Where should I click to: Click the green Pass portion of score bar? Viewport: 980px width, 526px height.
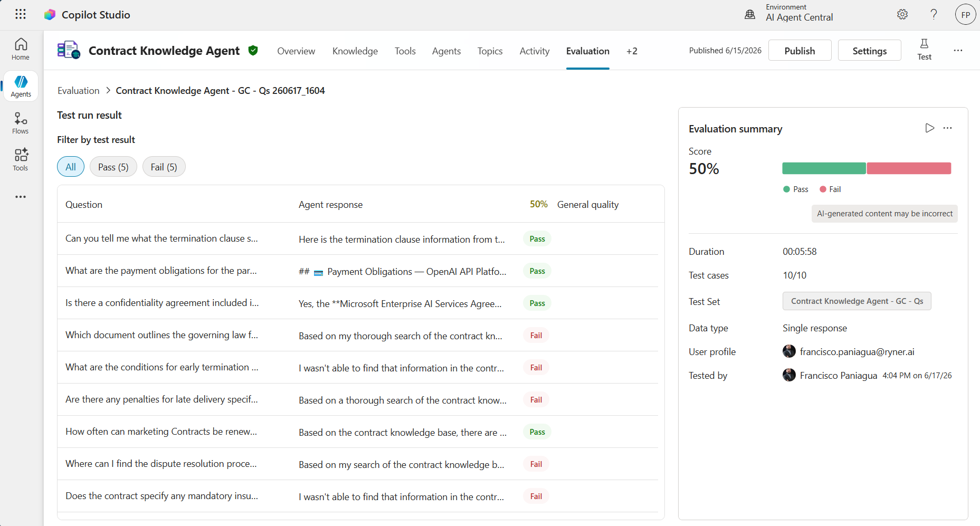point(824,168)
